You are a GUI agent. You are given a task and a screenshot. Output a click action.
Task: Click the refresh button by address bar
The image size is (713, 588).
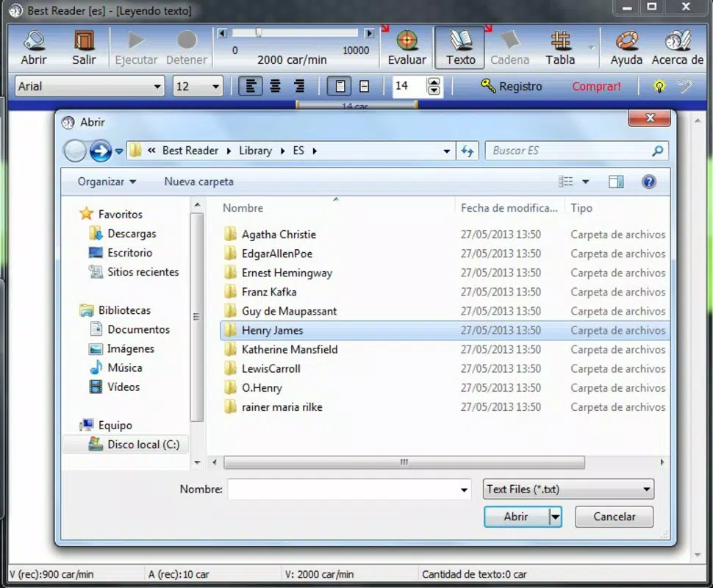[467, 151]
